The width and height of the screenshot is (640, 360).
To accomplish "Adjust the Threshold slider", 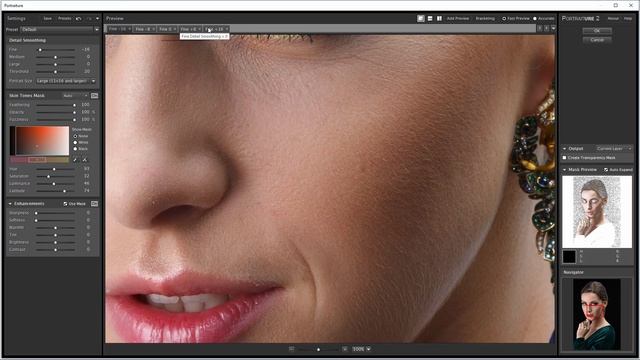I will coord(55,71).
